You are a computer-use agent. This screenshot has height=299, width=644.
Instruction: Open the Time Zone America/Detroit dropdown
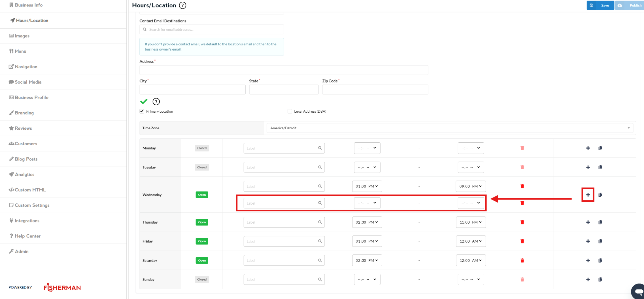pyautogui.click(x=449, y=128)
